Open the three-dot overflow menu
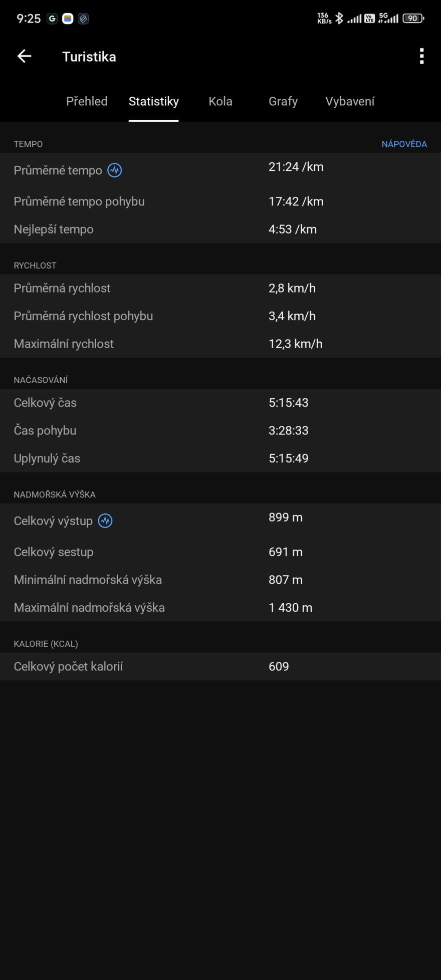Image resolution: width=441 pixels, height=980 pixels. 421,57
